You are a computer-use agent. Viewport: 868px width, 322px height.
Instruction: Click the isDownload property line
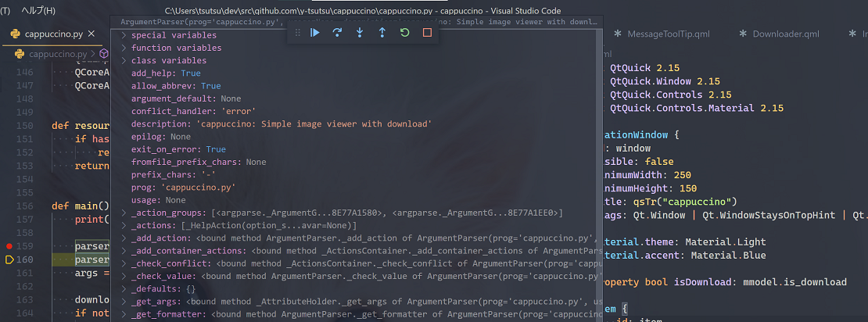coord(725,282)
